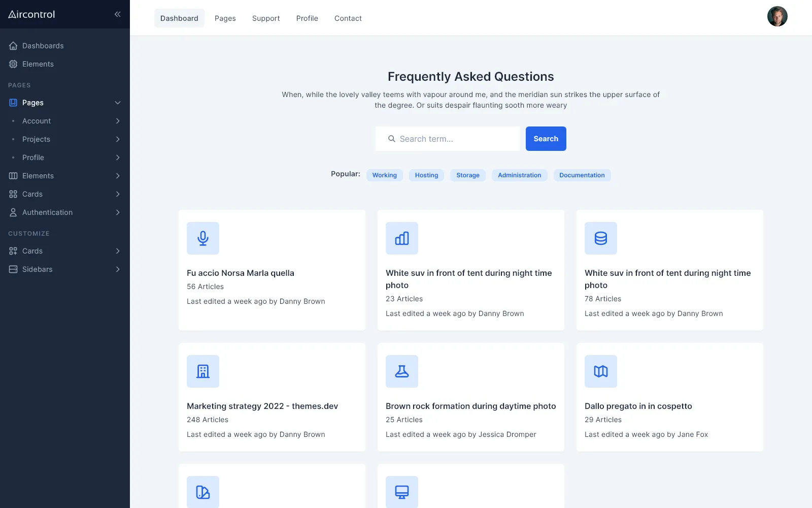
Task: Expand the sidebar Profile submenu
Action: 118,157
